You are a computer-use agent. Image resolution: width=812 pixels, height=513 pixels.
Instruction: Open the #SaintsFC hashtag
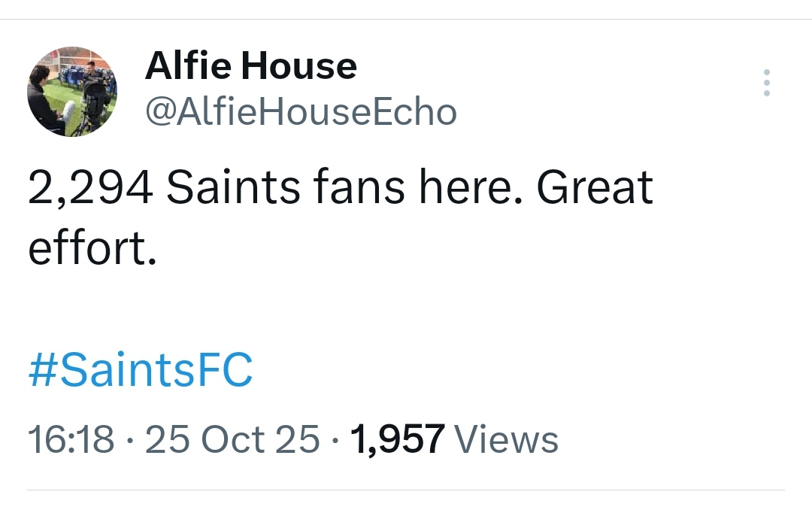141,371
